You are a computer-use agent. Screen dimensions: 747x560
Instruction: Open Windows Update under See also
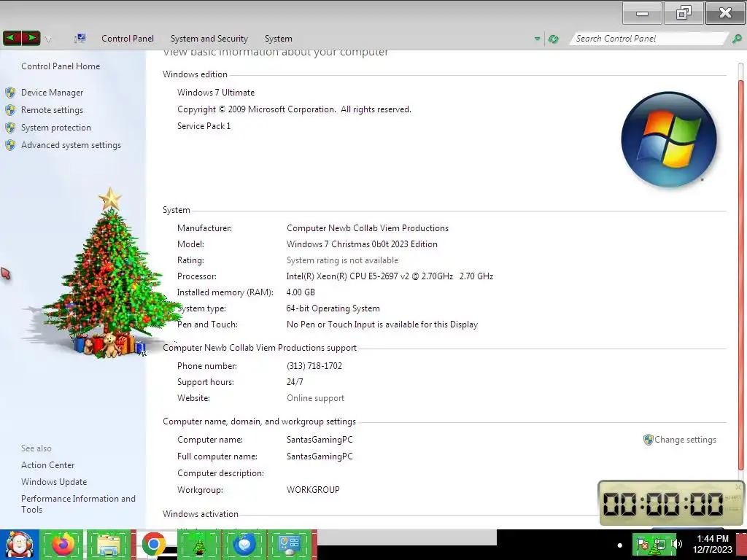pos(54,482)
